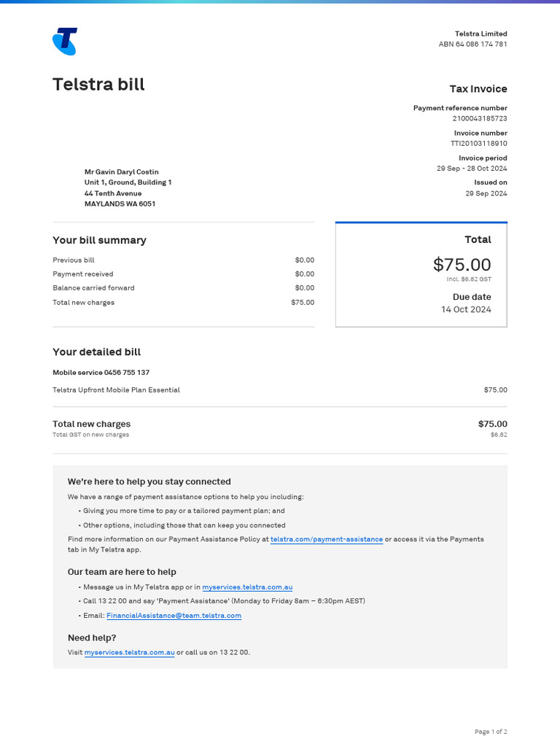Click the Page 1 of 2 indicator
The height and width of the screenshot is (747, 560).
(490, 732)
